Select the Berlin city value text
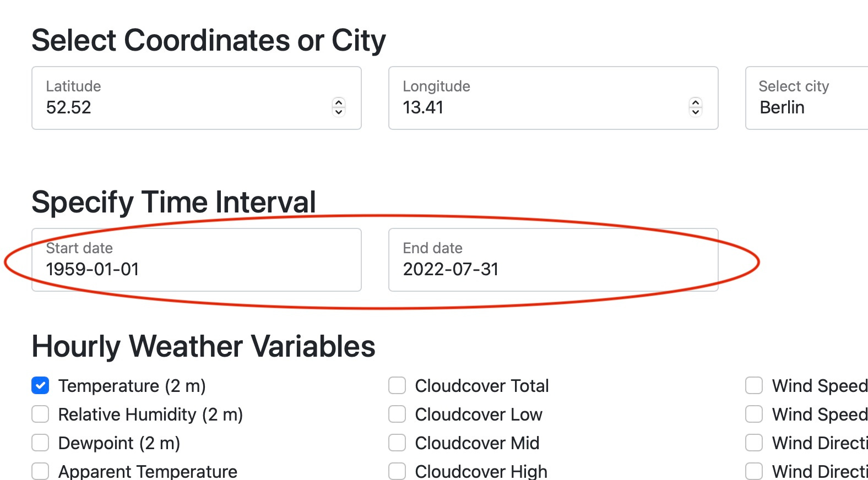This screenshot has height=480, width=868. 782,107
